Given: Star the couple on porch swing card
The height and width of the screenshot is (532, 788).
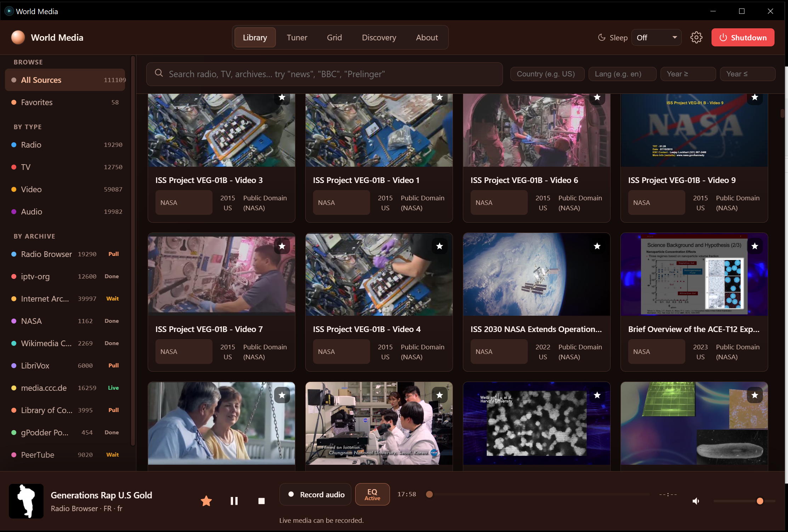Looking at the screenshot, I should click(282, 395).
